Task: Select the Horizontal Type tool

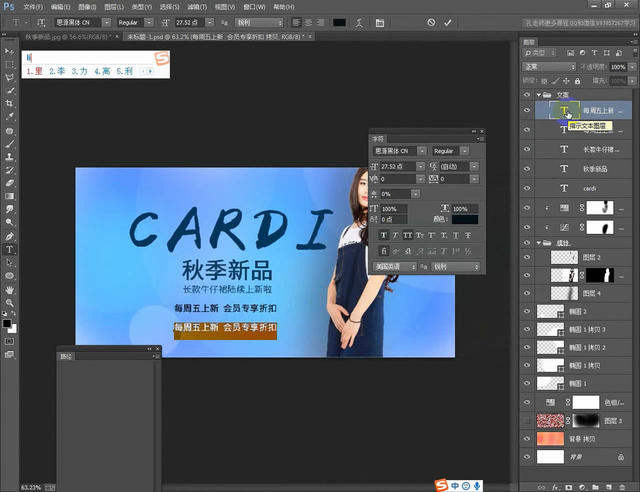Action: coord(9,249)
